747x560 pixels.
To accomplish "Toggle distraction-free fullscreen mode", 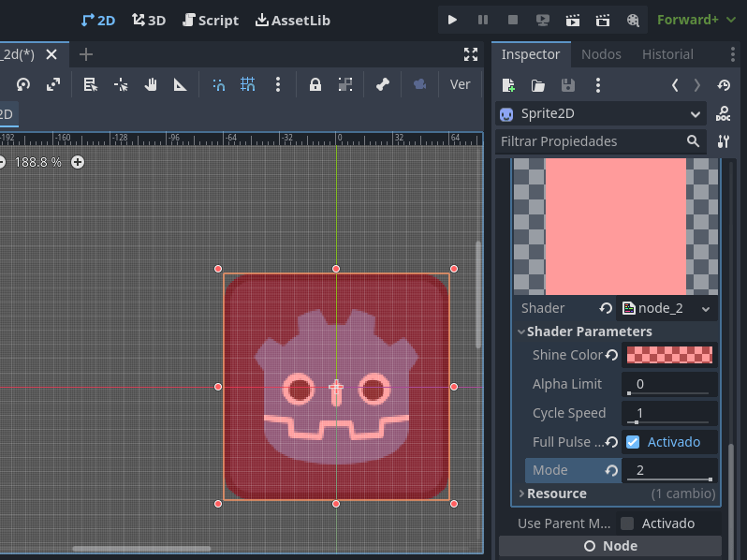I will pyautogui.click(x=471, y=55).
